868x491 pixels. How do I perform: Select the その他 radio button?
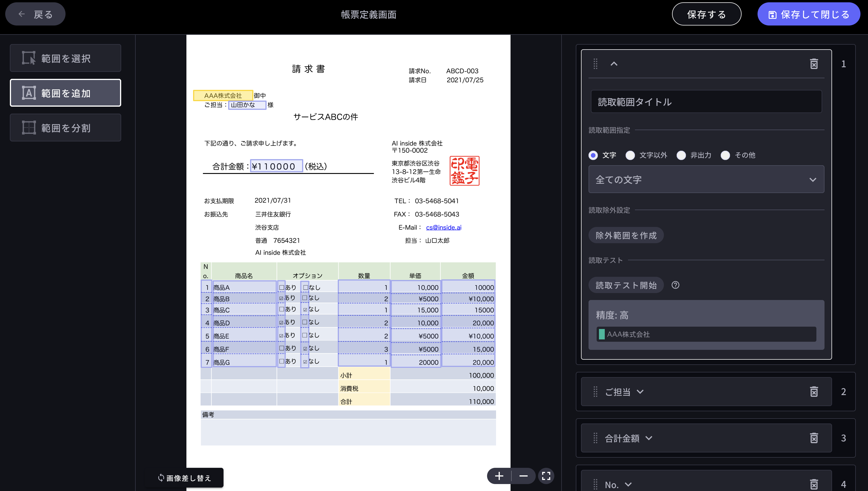(x=725, y=155)
